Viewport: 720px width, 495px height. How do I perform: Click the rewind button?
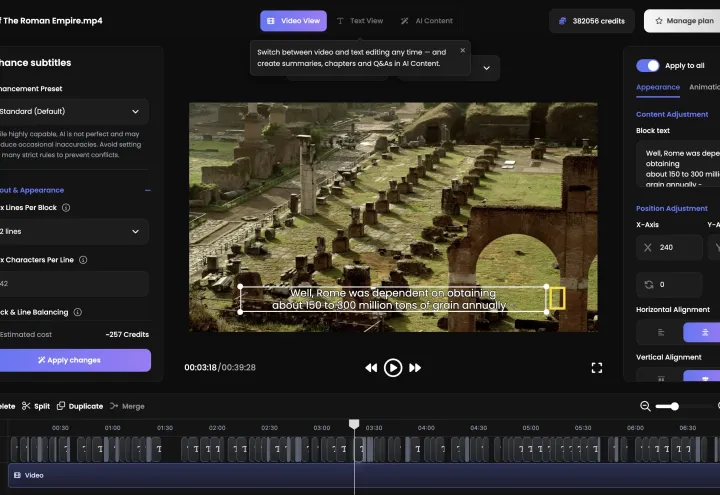click(371, 368)
